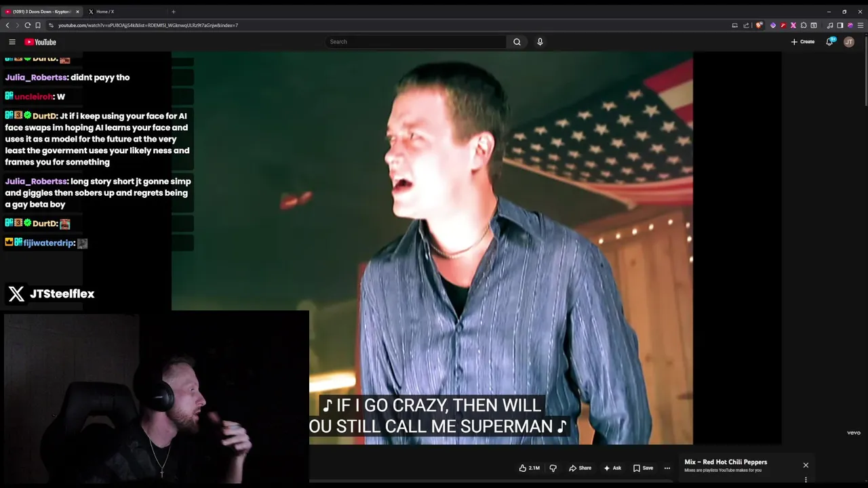
Task: Dislike the video with thumbs down
Action: 553,468
